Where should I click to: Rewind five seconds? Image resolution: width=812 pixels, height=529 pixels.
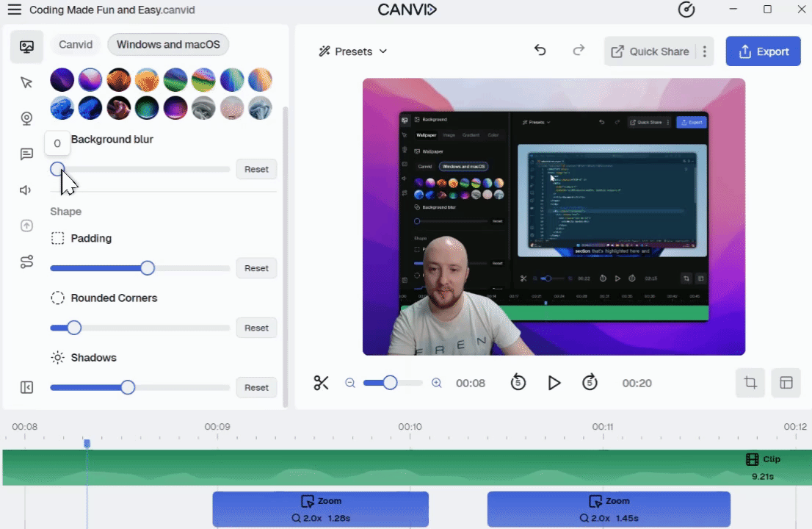[518, 382]
